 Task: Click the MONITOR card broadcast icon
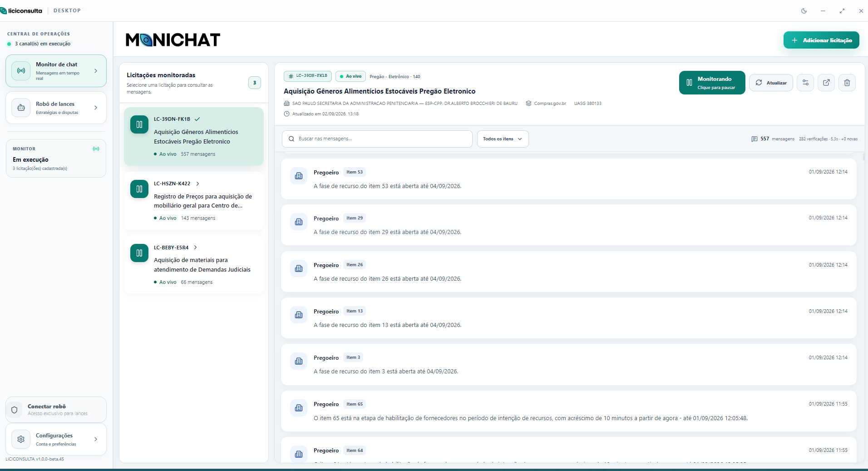tap(96, 149)
